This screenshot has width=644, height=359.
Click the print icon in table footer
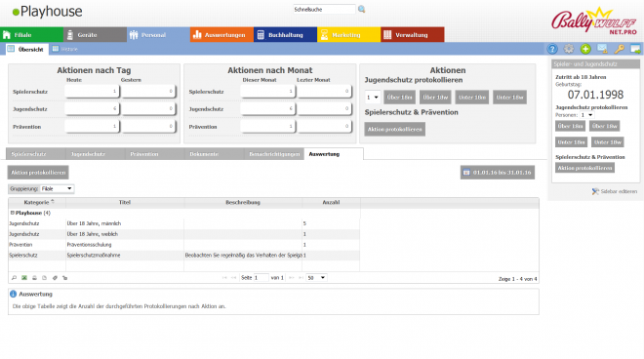point(34,278)
